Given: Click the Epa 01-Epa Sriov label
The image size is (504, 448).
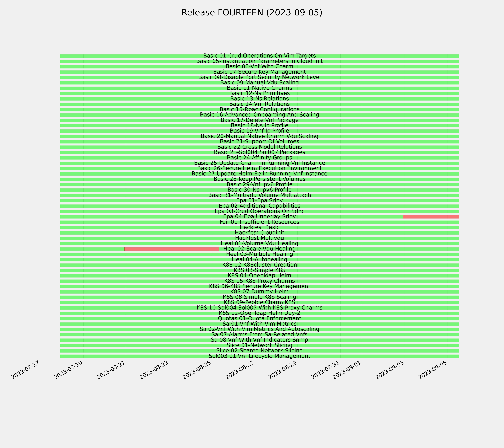Looking at the screenshot, I should tap(259, 201).
